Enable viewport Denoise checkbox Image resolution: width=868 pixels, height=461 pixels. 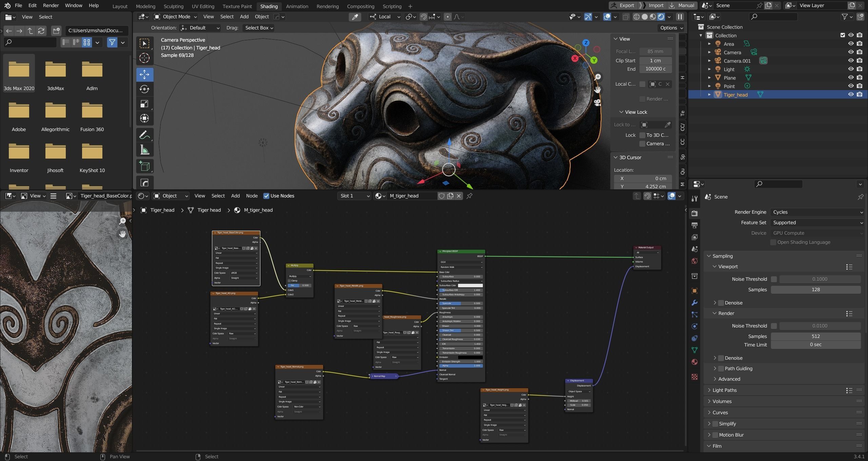[x=721, y=303]
